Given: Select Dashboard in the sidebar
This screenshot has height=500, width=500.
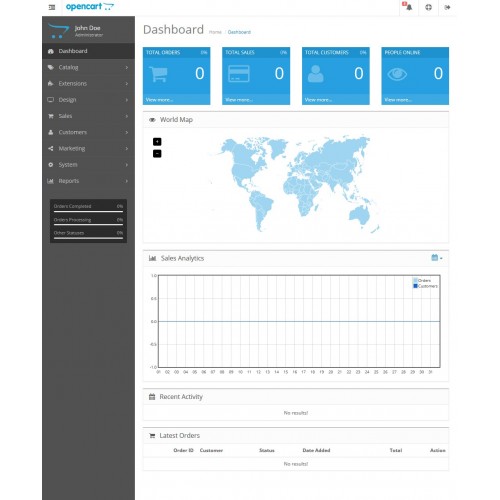Looking at the screenshot, I should click(x=88, y=51).
